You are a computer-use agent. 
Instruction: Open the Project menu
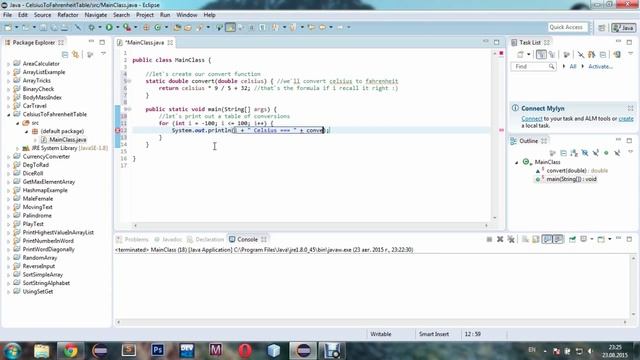(x=144, y=15)
